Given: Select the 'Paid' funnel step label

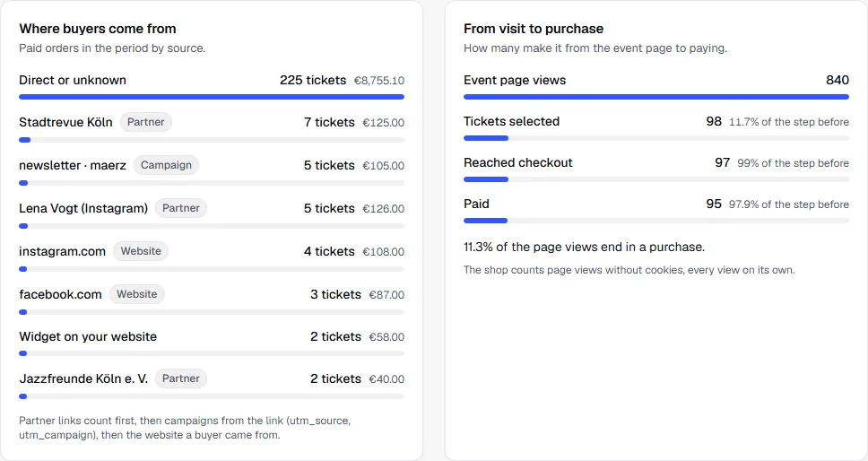Looking at the screenshot, I should (477, 204).
